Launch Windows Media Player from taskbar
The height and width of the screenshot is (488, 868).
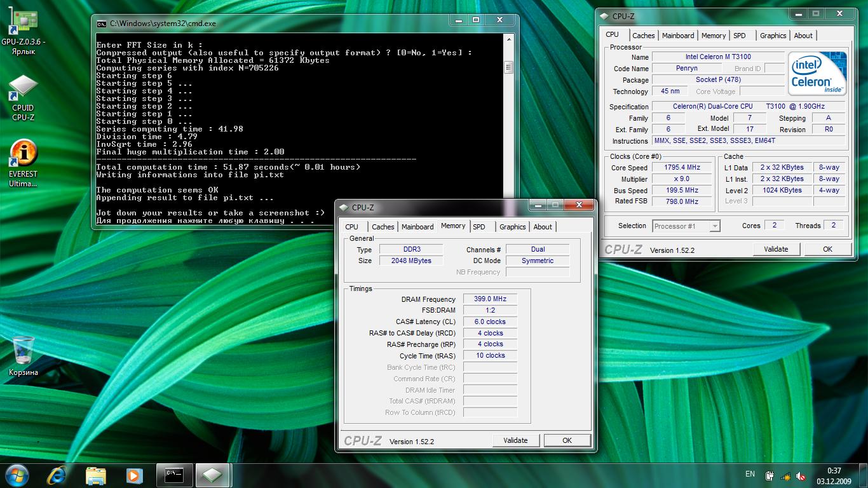[x=134, y=475]
